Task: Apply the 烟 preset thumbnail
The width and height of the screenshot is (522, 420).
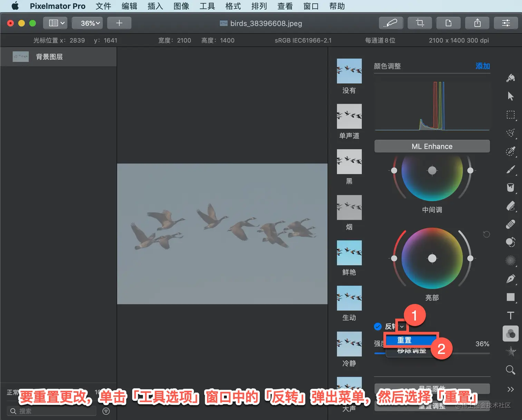Action: pos(349,207)
